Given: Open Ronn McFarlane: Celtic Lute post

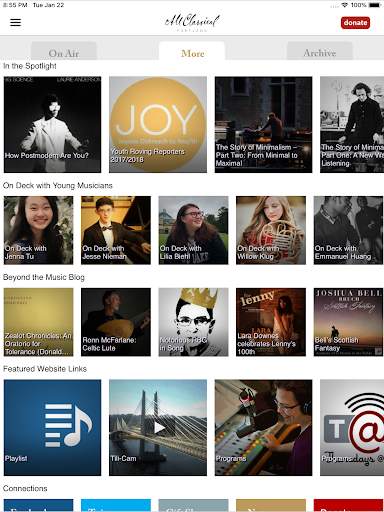Looking at the screenshot, I should [x=116, y=322].
